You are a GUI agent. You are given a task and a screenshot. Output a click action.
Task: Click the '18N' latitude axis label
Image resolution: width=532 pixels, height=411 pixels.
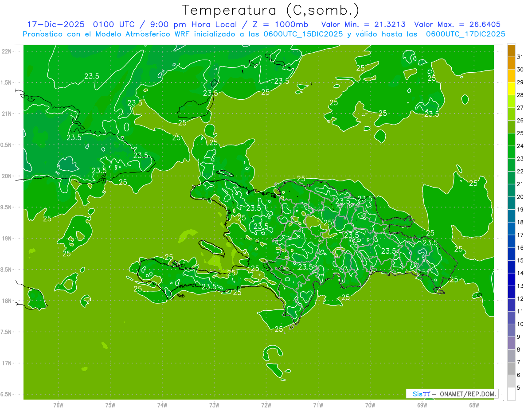7,301
